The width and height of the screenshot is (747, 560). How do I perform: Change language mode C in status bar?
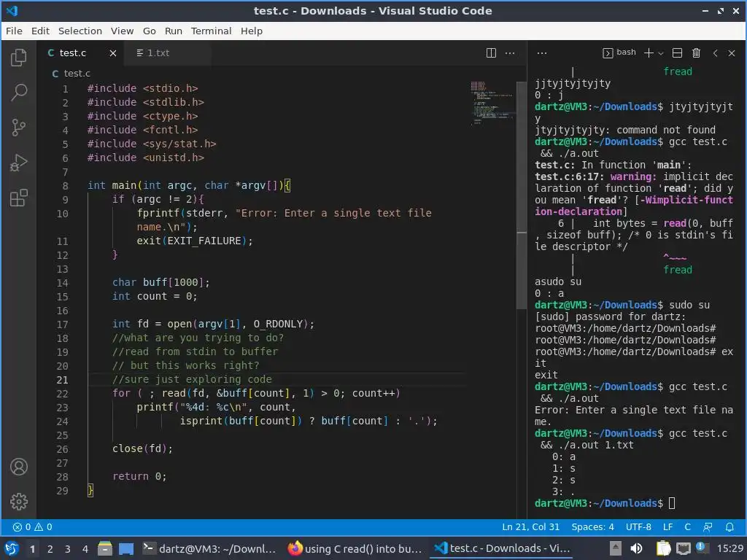coord(687,526)
